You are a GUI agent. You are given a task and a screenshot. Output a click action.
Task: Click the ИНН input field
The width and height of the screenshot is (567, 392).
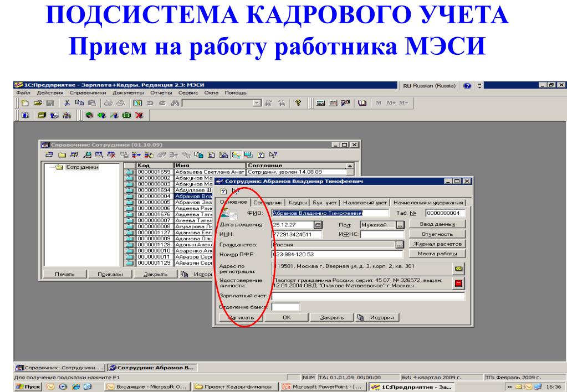(297, 234)
